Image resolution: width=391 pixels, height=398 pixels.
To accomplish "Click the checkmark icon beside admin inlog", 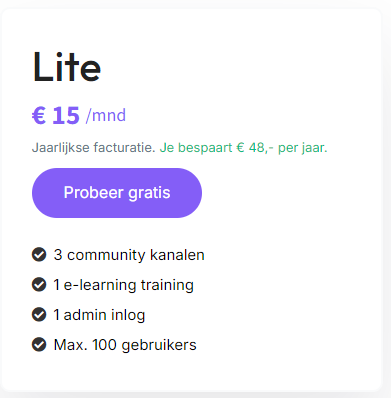I will pos(39,315).
